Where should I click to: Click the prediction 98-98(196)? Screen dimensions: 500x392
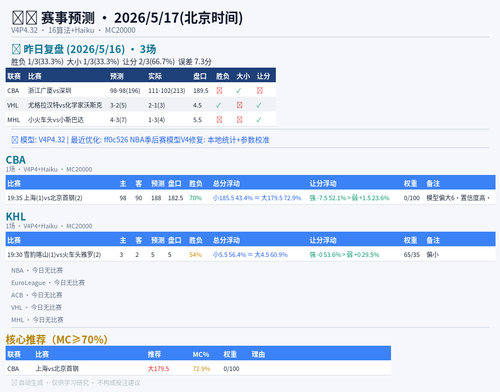[125, 91]
